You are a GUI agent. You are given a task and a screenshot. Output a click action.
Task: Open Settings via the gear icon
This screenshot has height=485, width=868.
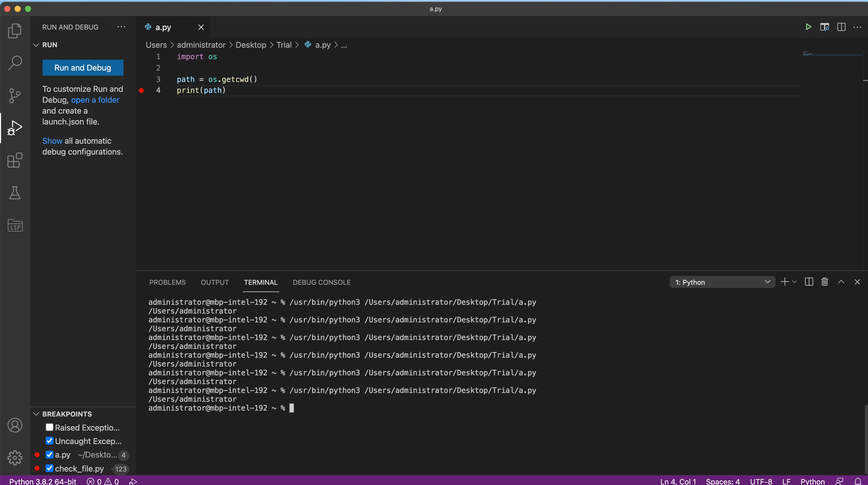point(15,458)
